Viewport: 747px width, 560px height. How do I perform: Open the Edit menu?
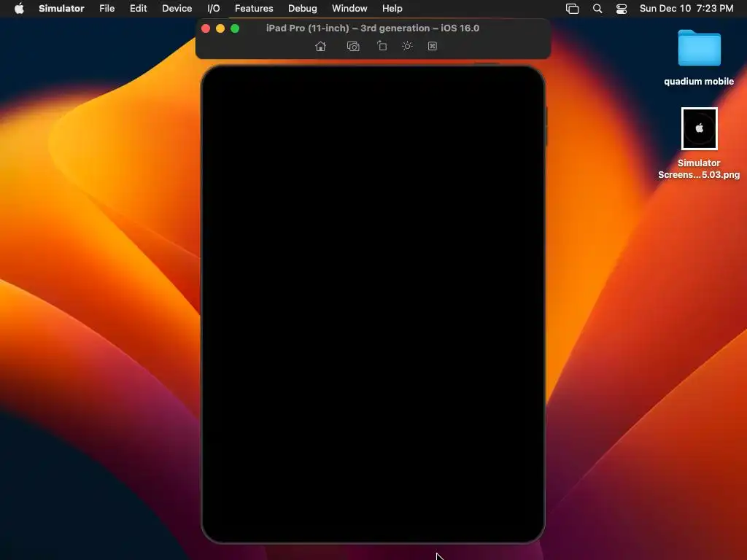click(x=138, y=8)
